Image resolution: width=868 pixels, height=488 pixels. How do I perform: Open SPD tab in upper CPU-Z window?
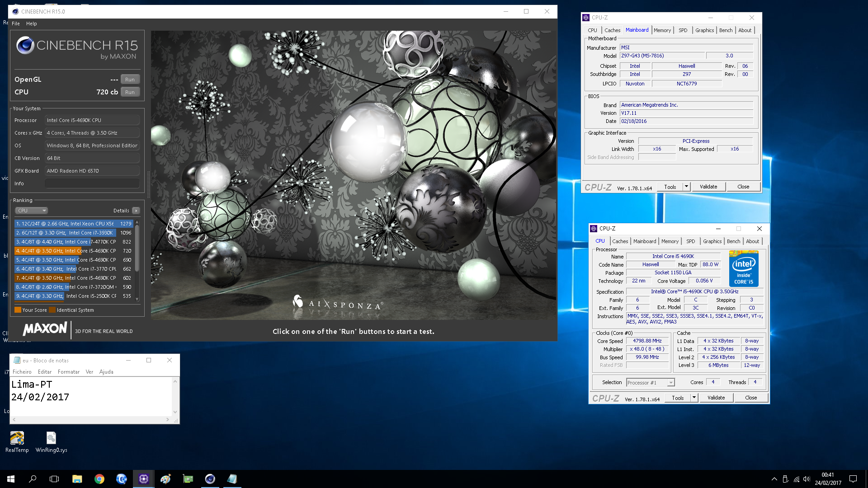click(x=683, y=30)
